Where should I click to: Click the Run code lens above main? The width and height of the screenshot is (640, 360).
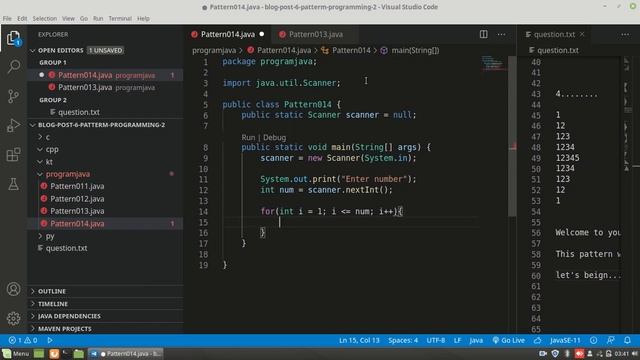(248, 138)
